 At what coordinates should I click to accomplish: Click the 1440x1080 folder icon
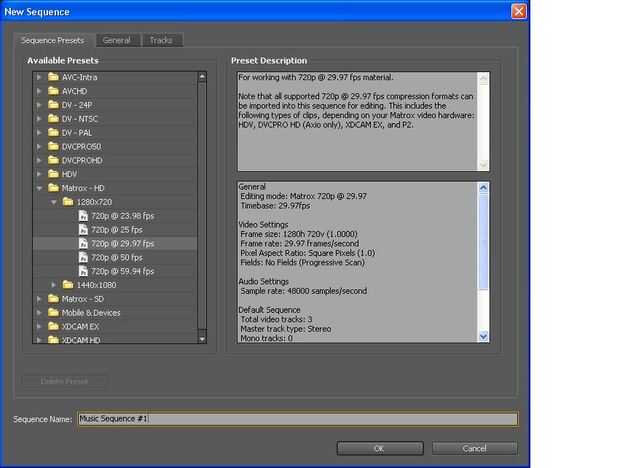tap(68, 285)
